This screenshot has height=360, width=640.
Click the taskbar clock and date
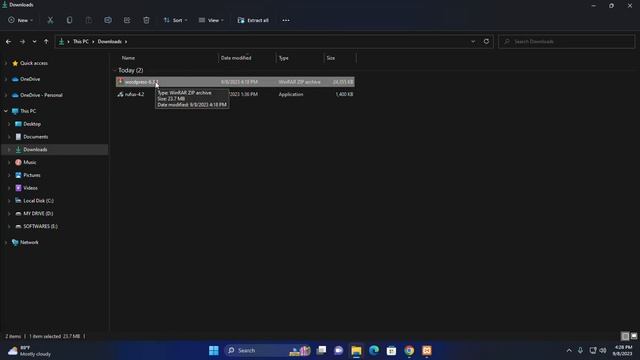pyautogui.click(x=622, y=351)
